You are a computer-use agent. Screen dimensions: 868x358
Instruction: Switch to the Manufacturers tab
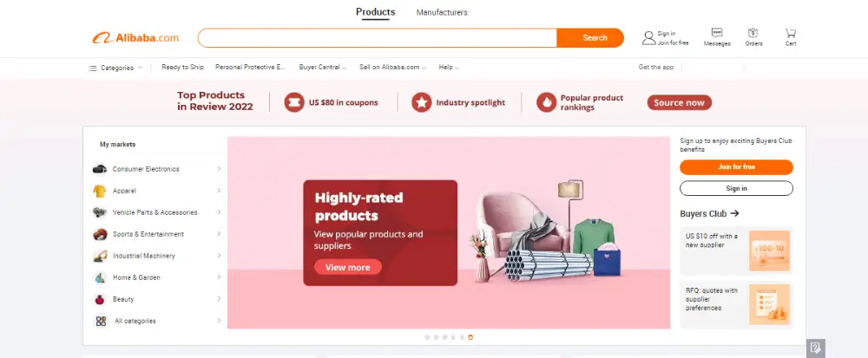point(442,12)
